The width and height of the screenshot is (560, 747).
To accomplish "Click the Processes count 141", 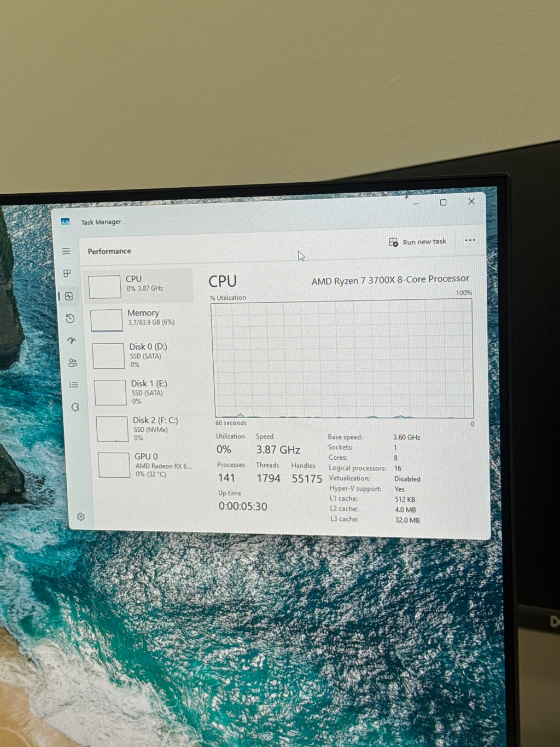I will click(x=226, y=478).
